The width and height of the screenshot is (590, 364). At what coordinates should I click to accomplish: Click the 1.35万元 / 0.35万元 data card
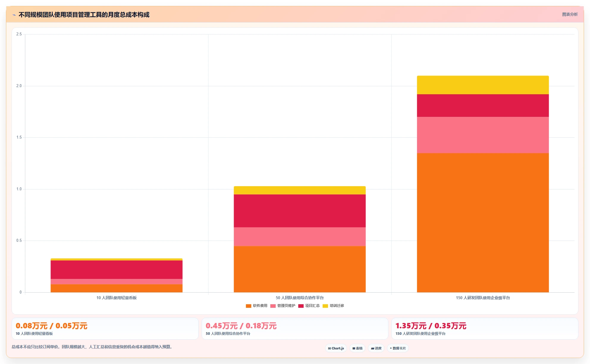coord(485,329)
